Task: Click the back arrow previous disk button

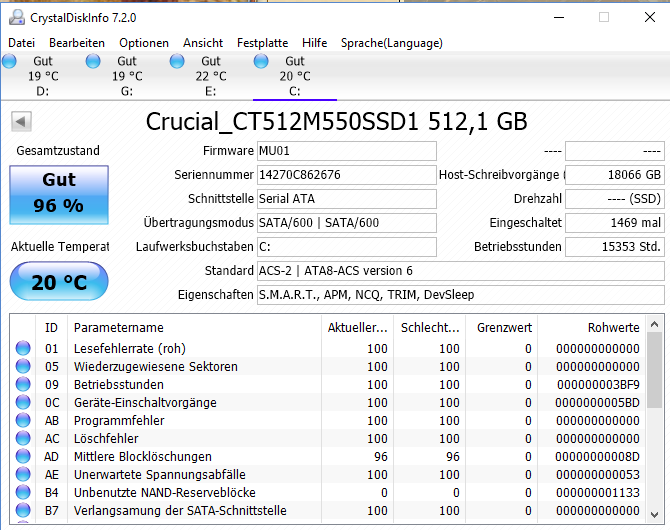Action: (21, 122)
